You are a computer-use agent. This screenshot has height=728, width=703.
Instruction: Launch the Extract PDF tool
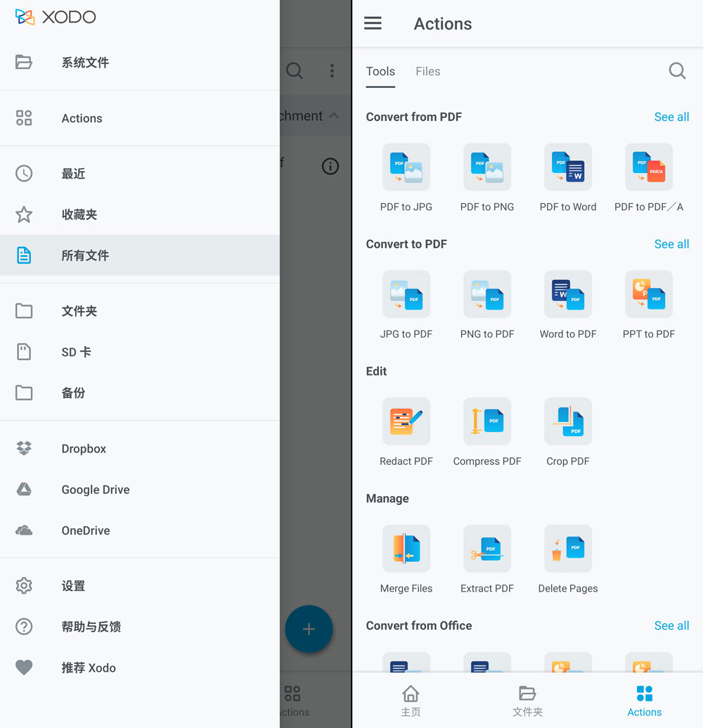pyautogui.click(x=486, y=559)
